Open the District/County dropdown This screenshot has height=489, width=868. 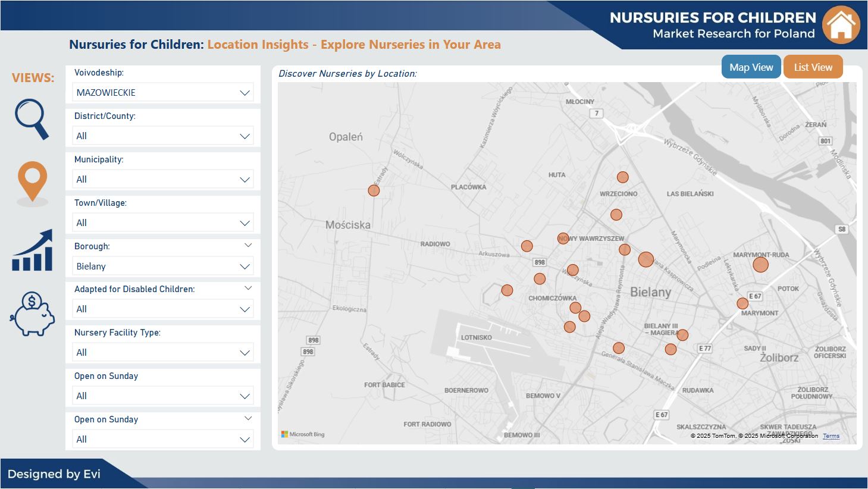[163, 136]
